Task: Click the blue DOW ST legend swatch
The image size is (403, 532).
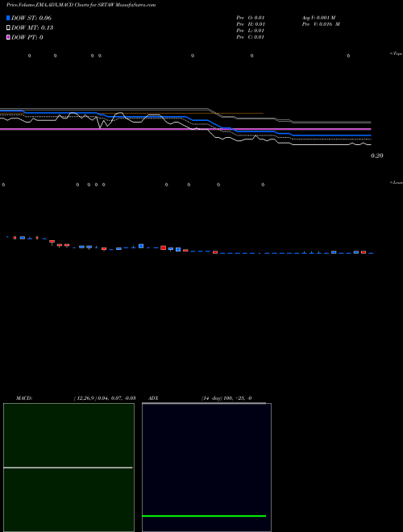Action: pos(8,18)
